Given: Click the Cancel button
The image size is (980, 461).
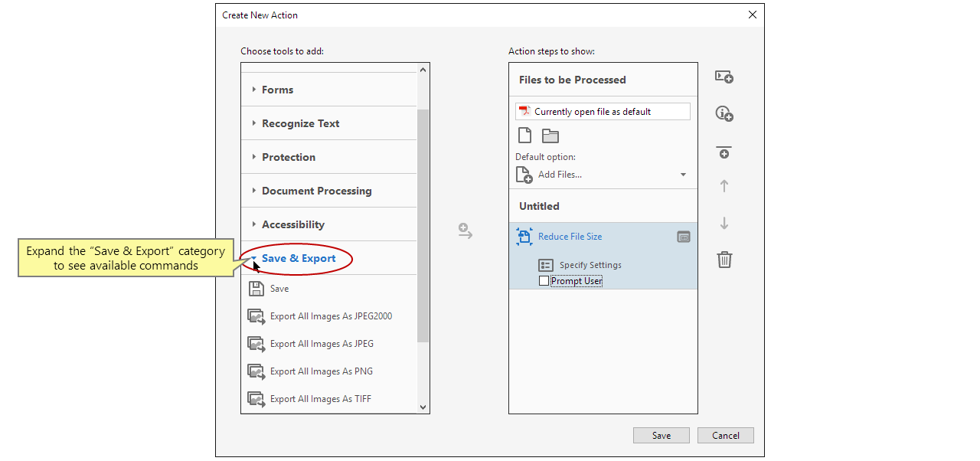Looking at the screenshot, I should (x=725, y=435).
